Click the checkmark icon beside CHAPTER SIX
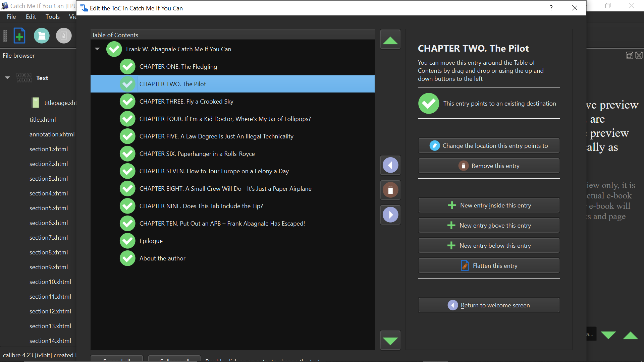This screenshot has height=362, width=644. pos(127,154)
